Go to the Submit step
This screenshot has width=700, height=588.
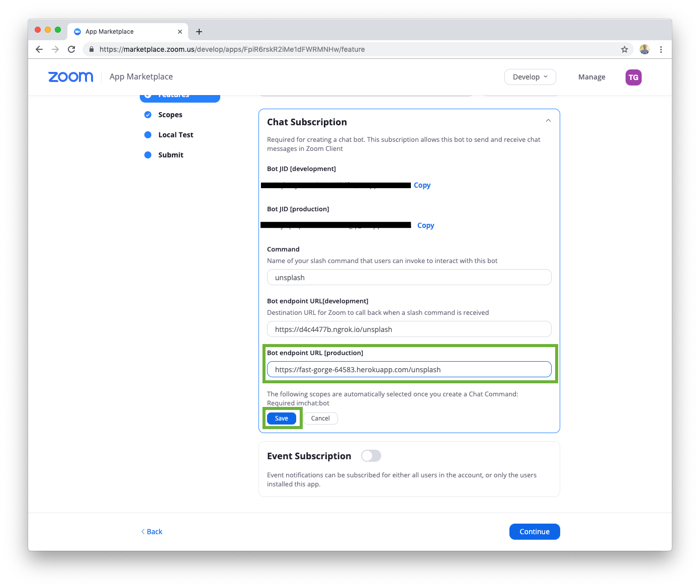[x=170, y=155]
